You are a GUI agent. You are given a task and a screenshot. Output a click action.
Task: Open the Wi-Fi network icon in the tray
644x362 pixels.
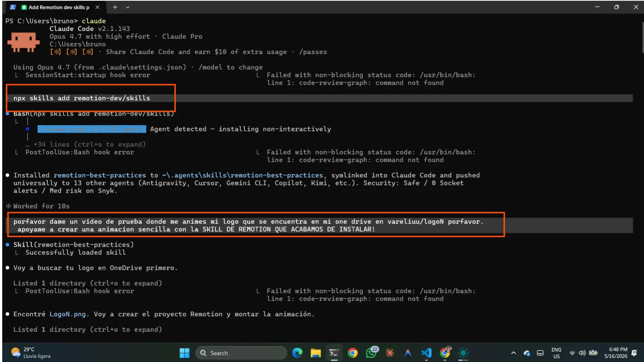coord(572,353)
